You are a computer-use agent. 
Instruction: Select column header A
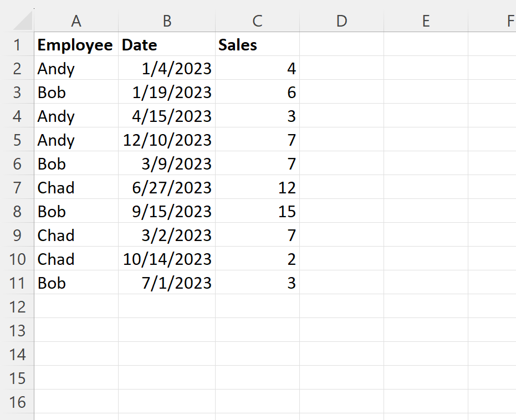point(76,21)
